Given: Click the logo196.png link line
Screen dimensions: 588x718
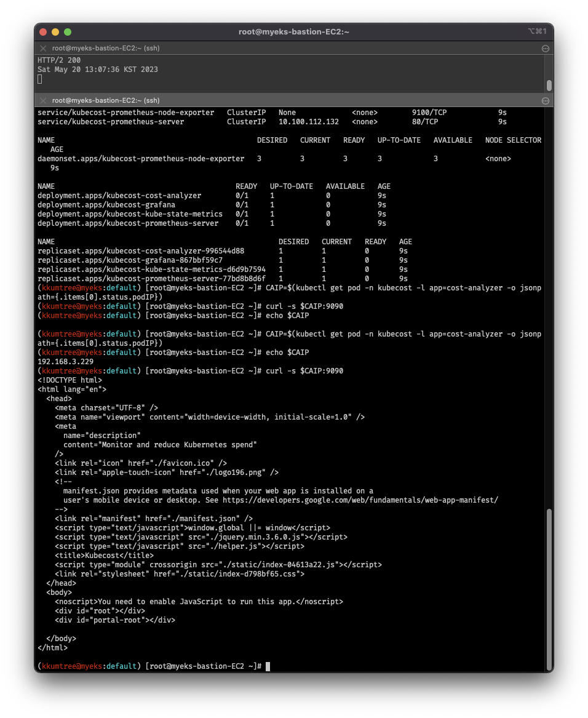Looking at the screenshot, I should tap(167, 472).
